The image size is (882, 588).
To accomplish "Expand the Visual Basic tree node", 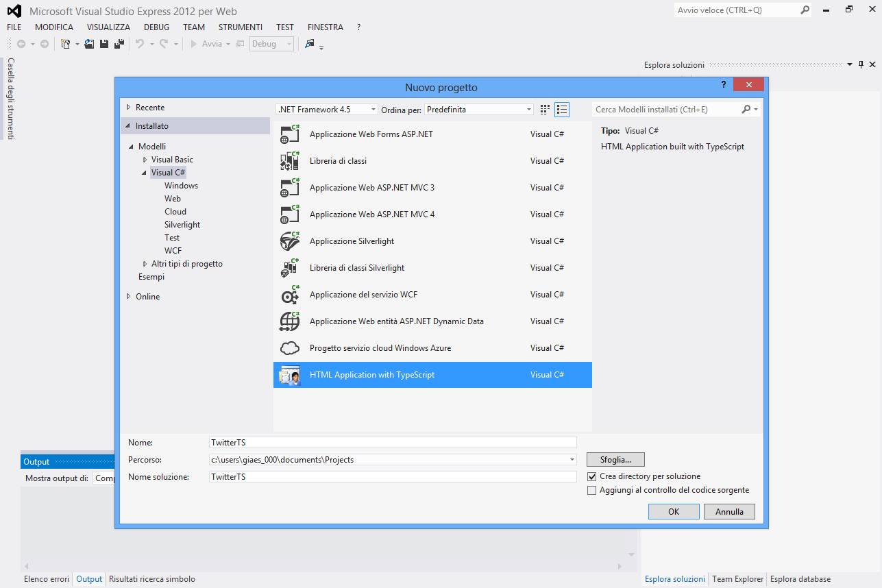I will tap(145, 160).
